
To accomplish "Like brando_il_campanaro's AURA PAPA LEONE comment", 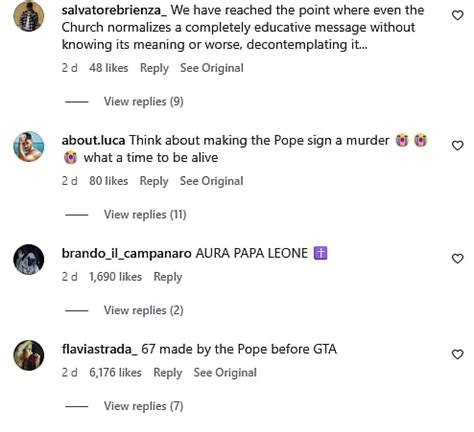I will point(457,259).
